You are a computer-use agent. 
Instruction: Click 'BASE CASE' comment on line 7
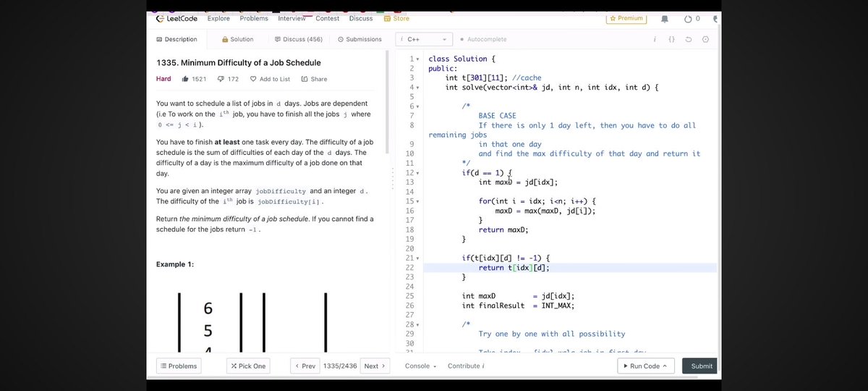pyautogui.click(x=497, y=116)
